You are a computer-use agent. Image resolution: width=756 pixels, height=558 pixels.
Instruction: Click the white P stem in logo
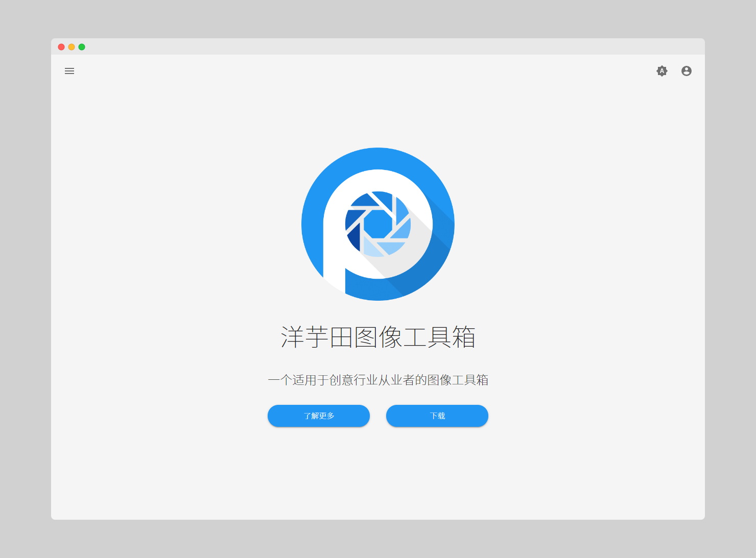pyautogui.click(x=334, y=255)
